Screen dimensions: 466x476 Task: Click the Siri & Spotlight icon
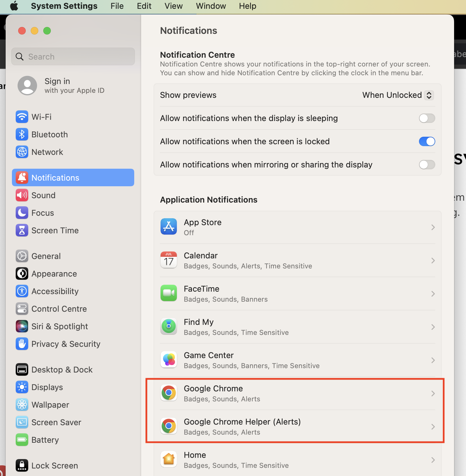pos(22,326)
